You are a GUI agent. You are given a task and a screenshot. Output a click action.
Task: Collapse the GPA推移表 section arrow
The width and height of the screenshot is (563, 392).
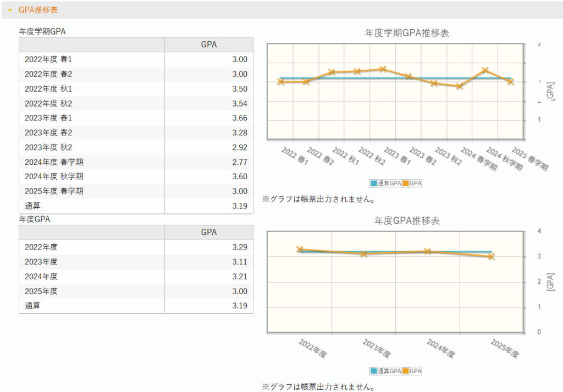coord(10,10)
